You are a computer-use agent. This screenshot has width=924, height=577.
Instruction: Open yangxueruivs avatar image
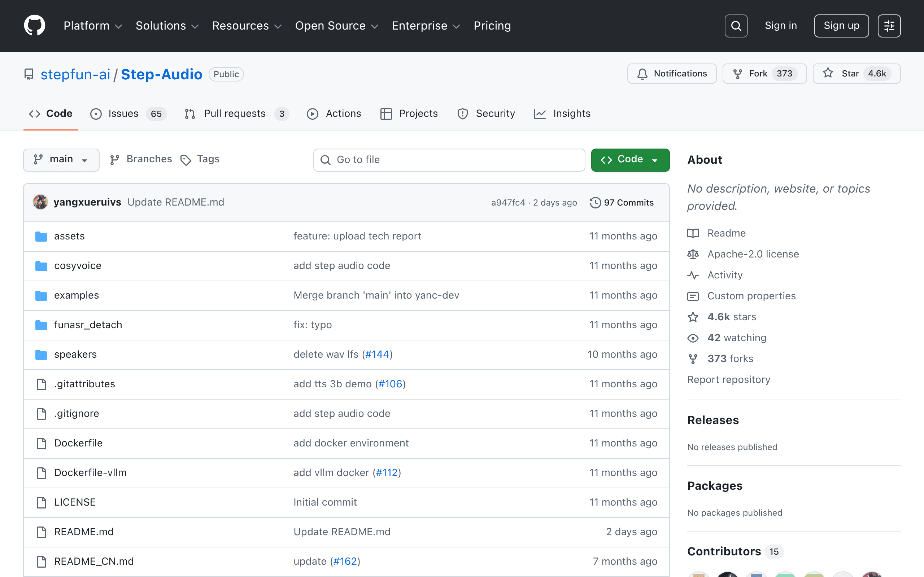pyautogui.click(x=40, y=202)
